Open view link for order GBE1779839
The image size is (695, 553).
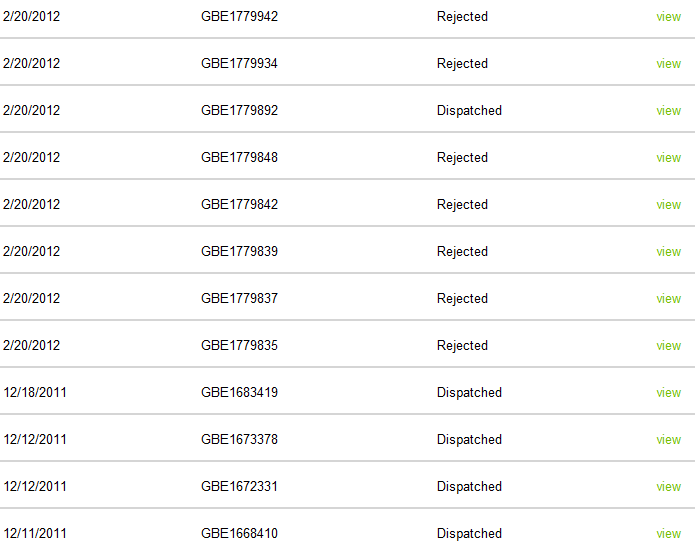[668, 252]
